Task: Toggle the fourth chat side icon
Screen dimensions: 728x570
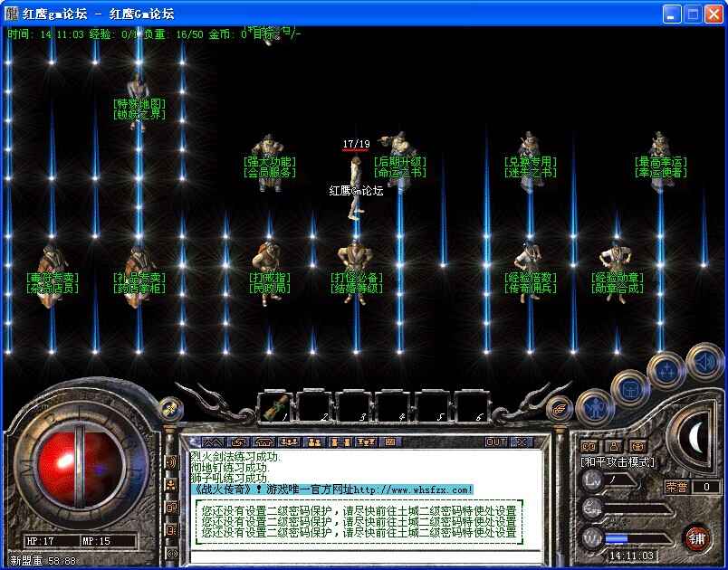Action: (172, 530)
